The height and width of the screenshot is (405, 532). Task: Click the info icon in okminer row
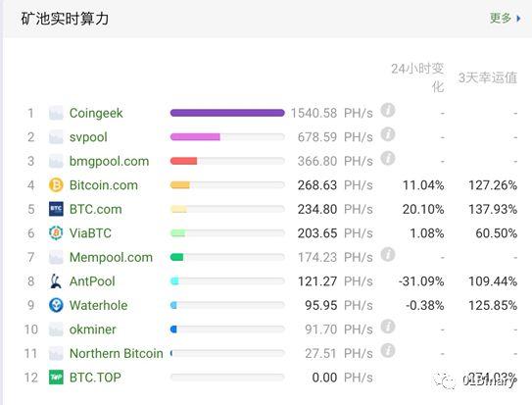tap(388, 327)
